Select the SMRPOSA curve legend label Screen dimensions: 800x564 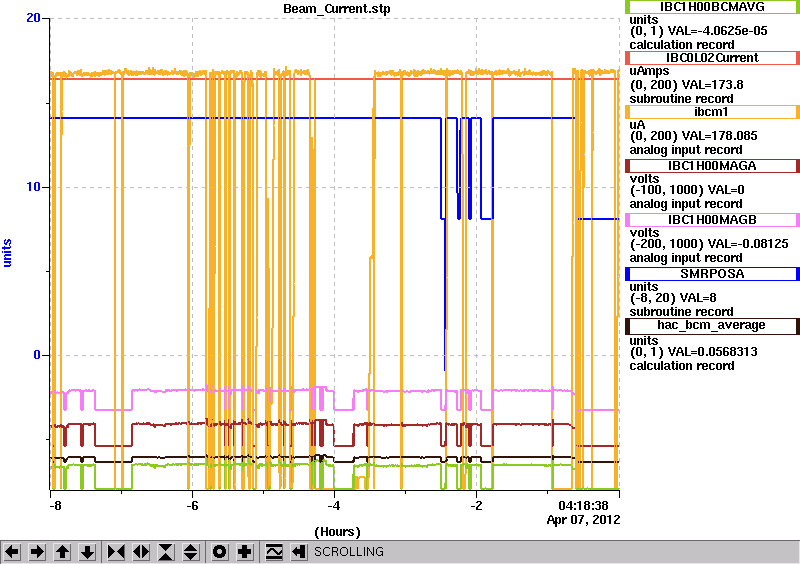pyautogui.click(x=712, y=274)
